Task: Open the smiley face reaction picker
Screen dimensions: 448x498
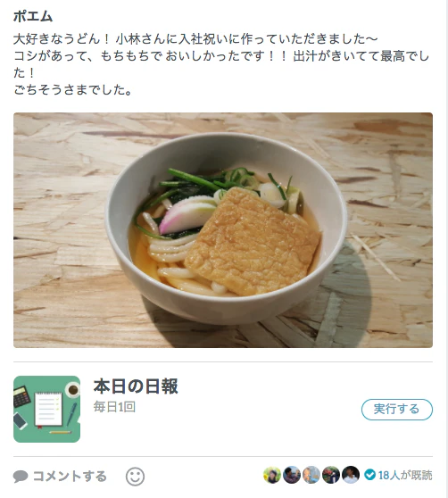Action: 135,477
